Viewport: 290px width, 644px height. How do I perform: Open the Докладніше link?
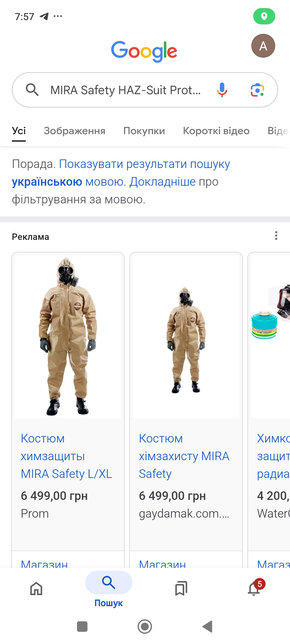(x=162, y=182)
